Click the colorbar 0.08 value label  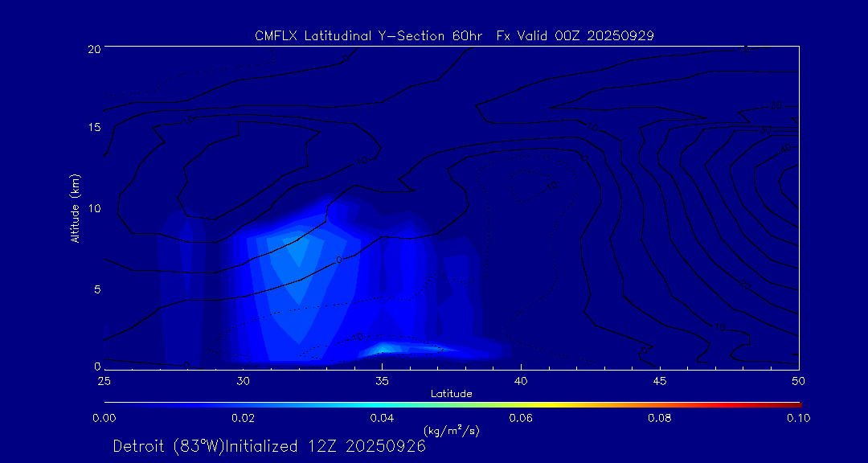[x=660, y=418]
